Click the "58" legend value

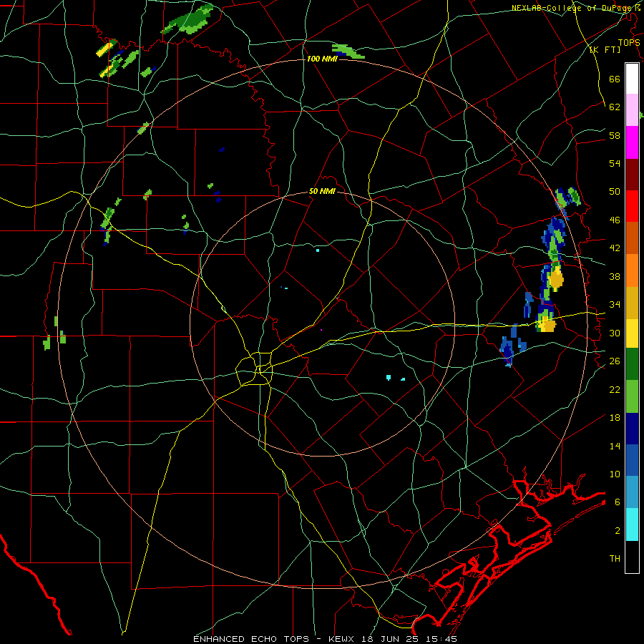click(x=615, y=135)
